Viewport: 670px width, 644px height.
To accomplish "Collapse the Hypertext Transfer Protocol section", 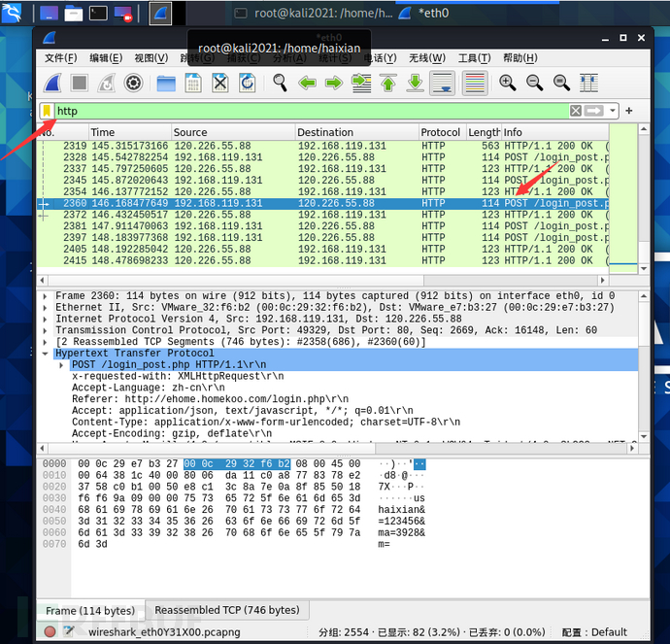I will [45, 354].
